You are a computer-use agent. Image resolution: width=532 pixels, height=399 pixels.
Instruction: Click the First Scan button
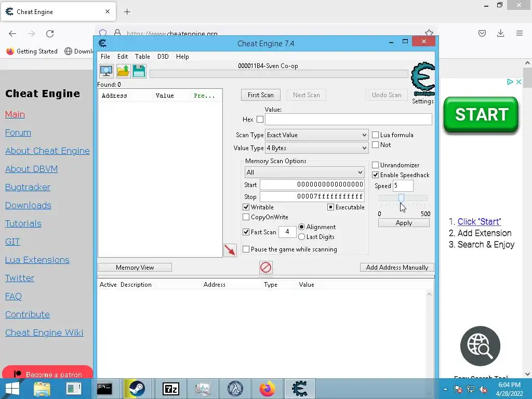261,95
